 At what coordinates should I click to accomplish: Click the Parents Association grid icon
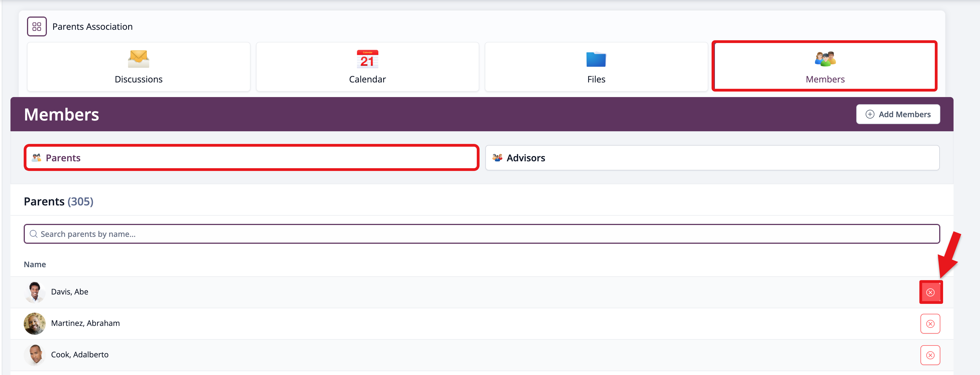[37, 27]
